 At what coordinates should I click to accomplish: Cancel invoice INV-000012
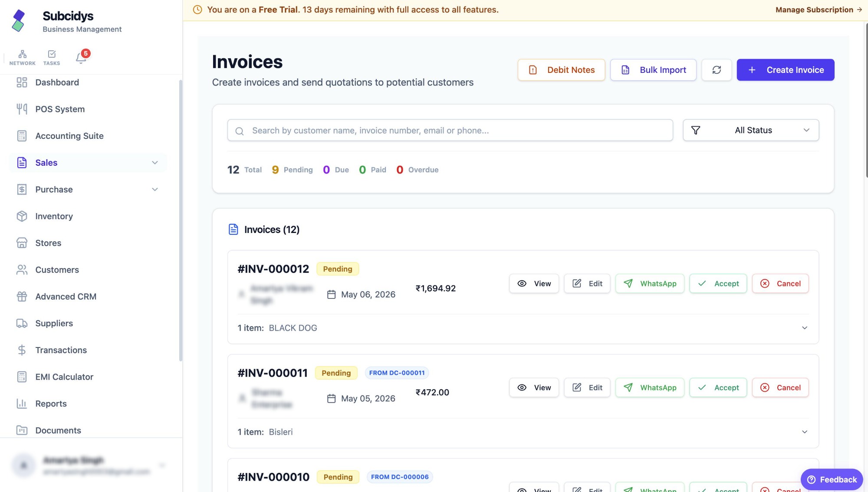click(780, 283)
